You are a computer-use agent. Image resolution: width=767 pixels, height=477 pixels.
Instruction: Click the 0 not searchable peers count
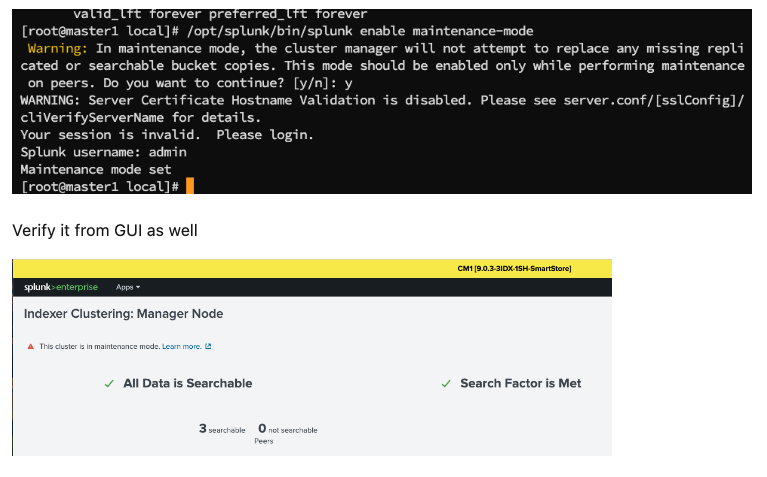[x=288, y=429]
